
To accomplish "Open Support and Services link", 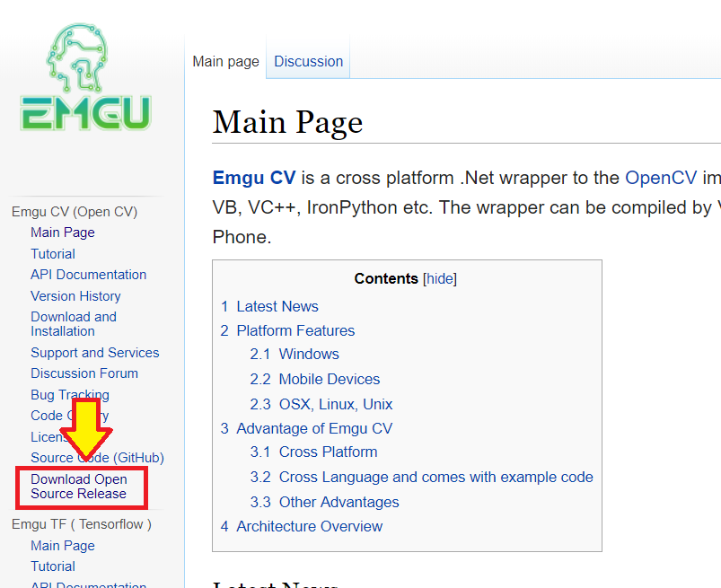I will coord(94,353).
